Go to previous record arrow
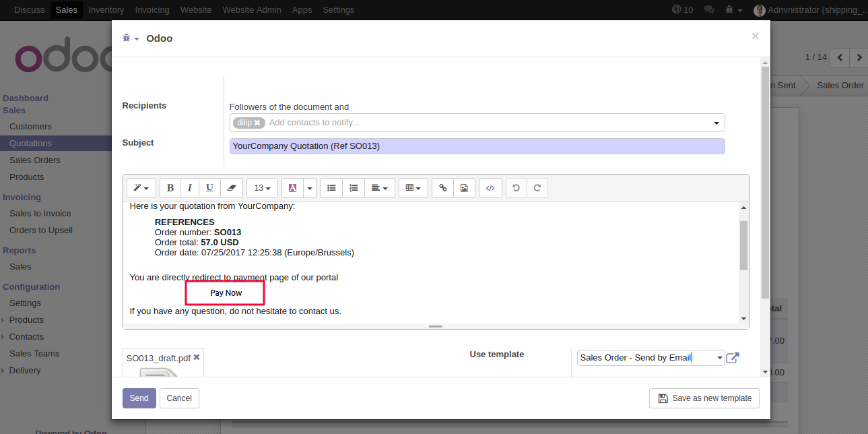This screenshot has height=434, width=868. (x=840, y=58)
